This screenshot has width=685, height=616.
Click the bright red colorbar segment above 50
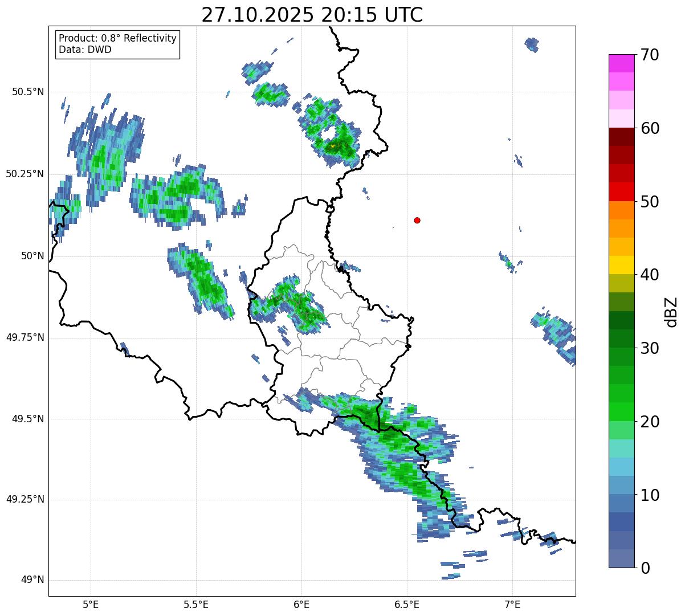[622, 191]
